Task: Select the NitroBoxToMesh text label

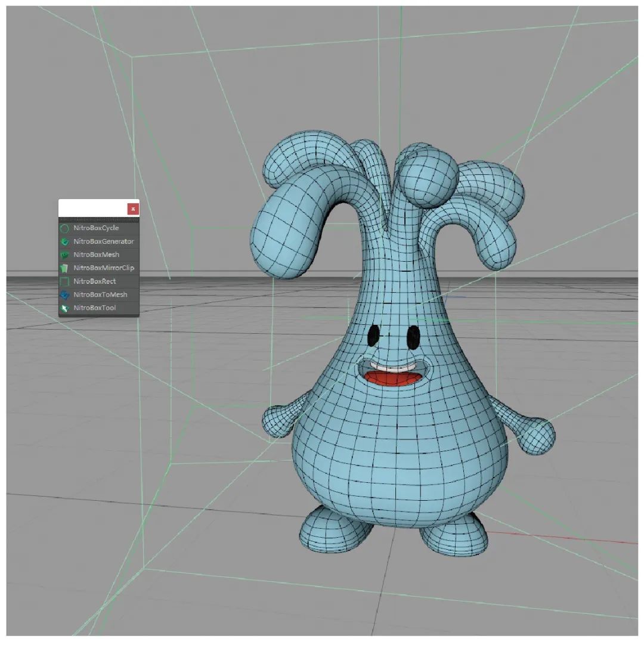Action: click(x=100, y=294)
